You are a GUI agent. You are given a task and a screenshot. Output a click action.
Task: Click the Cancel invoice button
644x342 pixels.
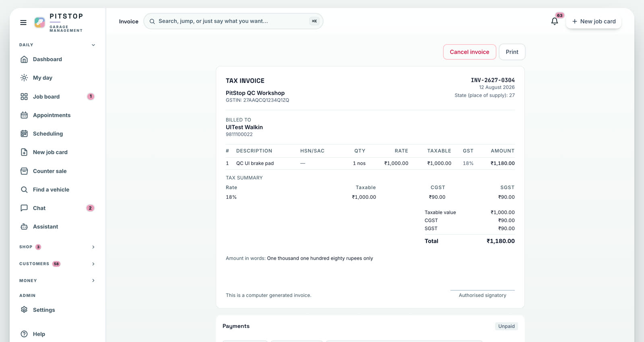click(x=469, y=52)
